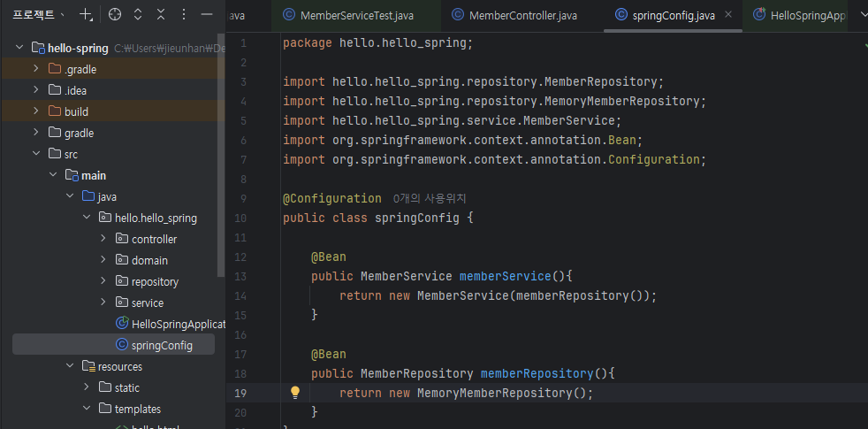Expand the .idea folder
Screen dimensions: 868x429
point(36,90)
